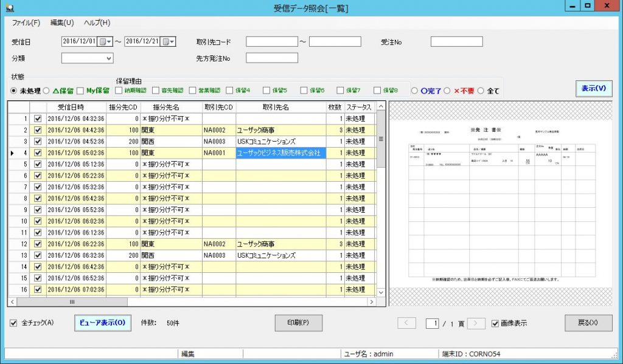Click the table vertical scrollbar down arrow
Screen dimensions: 623x364
point(381,292)
